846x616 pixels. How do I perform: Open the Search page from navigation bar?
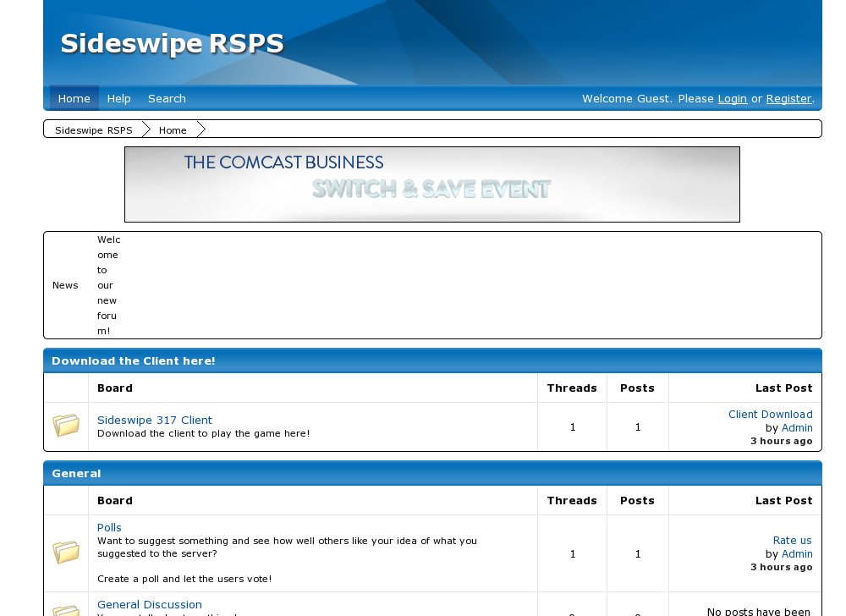coord(167,98)
